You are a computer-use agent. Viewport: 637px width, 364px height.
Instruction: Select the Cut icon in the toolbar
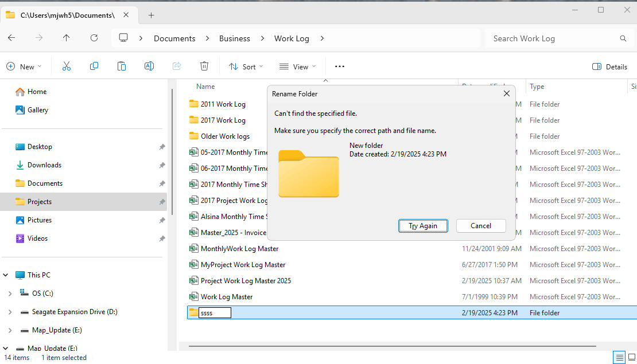tap(67, 66)
